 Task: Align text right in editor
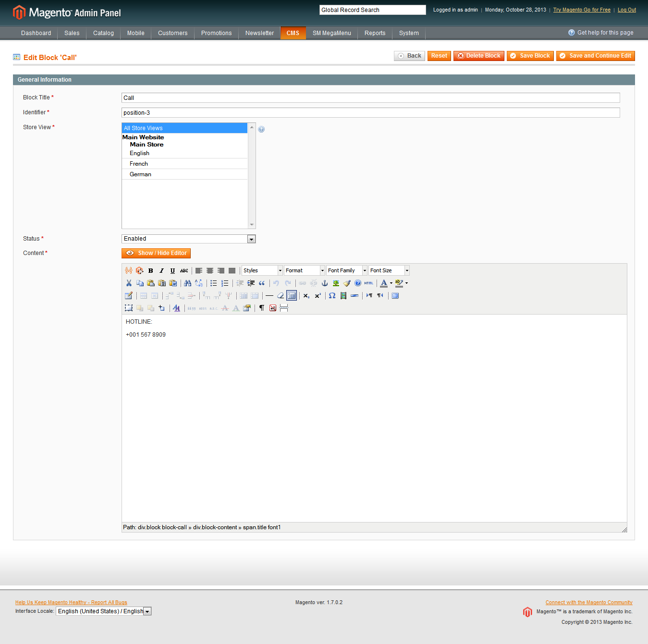click(x=221, y=270)
